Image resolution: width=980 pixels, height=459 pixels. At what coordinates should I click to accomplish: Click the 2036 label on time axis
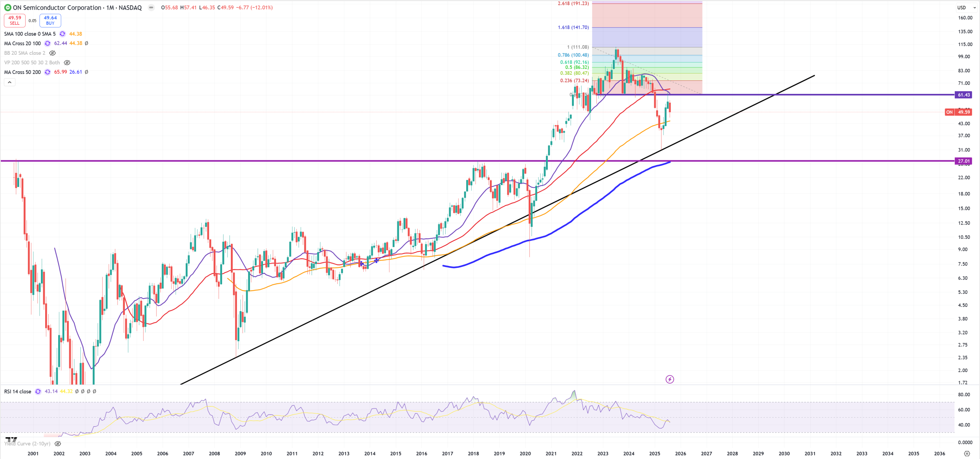click(939, 453)
